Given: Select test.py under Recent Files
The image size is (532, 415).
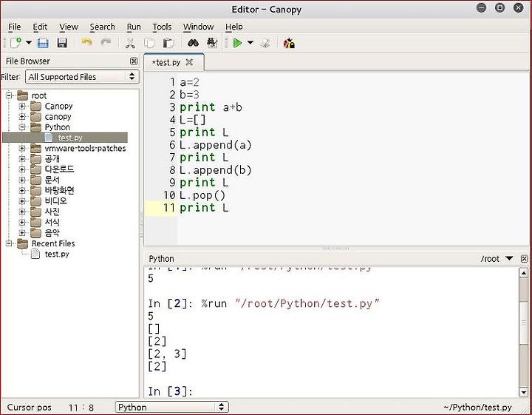Looking at the screenshot, I should 57,254.
